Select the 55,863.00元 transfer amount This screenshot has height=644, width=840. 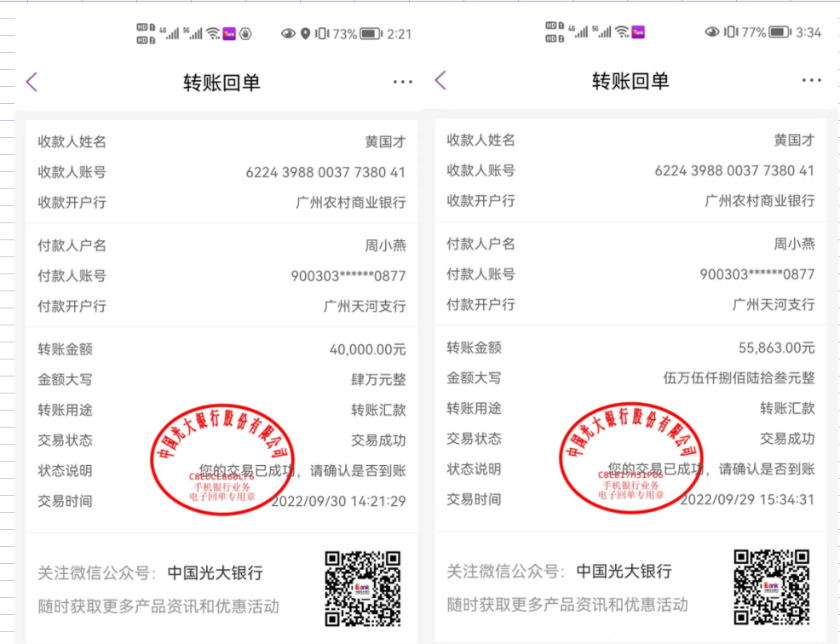point(776,348)
